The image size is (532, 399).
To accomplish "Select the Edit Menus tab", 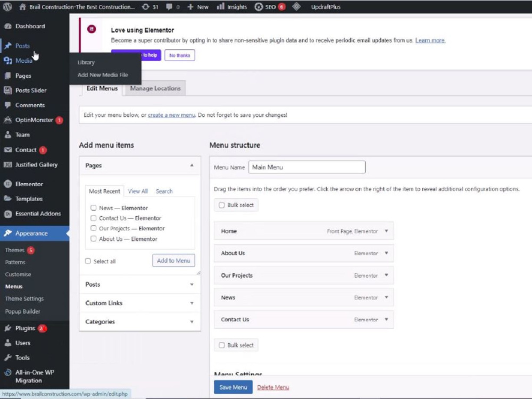I will [x=102, y=88].
